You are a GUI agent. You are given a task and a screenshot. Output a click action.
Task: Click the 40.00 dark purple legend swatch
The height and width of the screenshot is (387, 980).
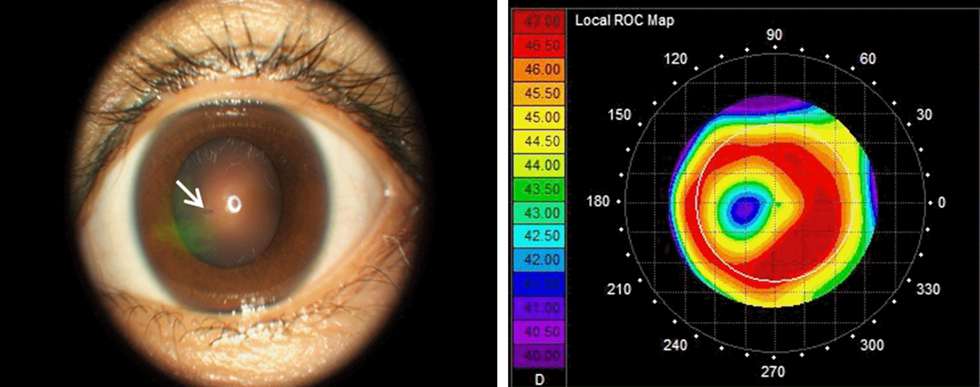tap(539, 355)
